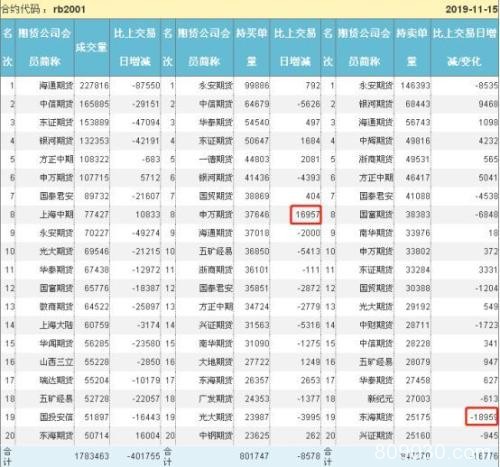Click 中辉期货 in the short position list
Image resolution: width=500 pixels, height=467 pixels.
376,141
